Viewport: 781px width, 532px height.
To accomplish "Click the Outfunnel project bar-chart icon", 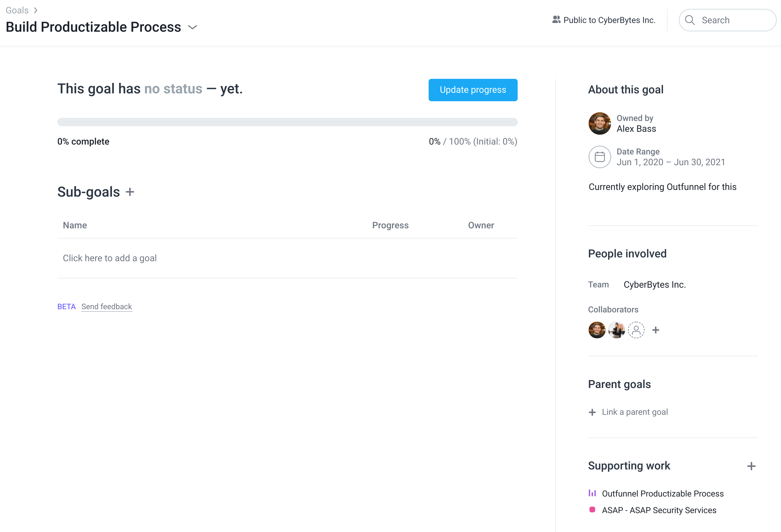I will pyautogui.click(x=592, y=493).
